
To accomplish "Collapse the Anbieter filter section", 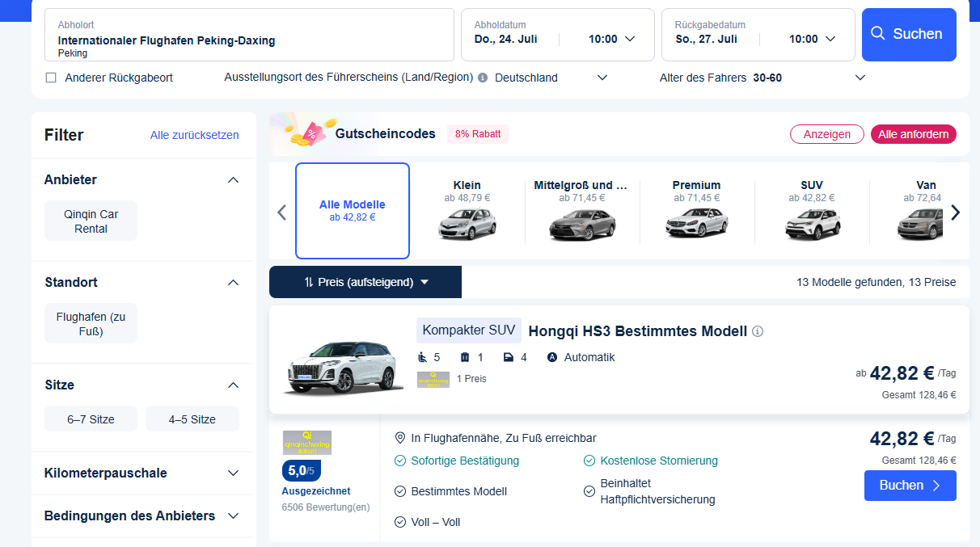I will click(x=234, y=179).
